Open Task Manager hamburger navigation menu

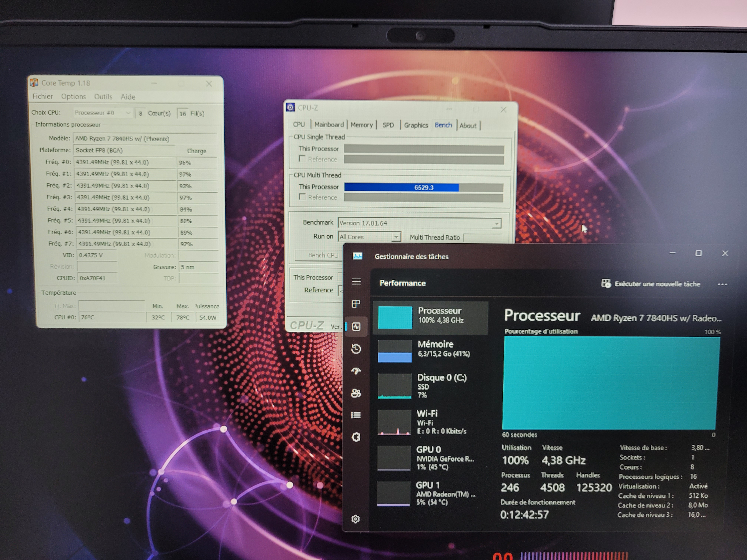coord(356,281)
